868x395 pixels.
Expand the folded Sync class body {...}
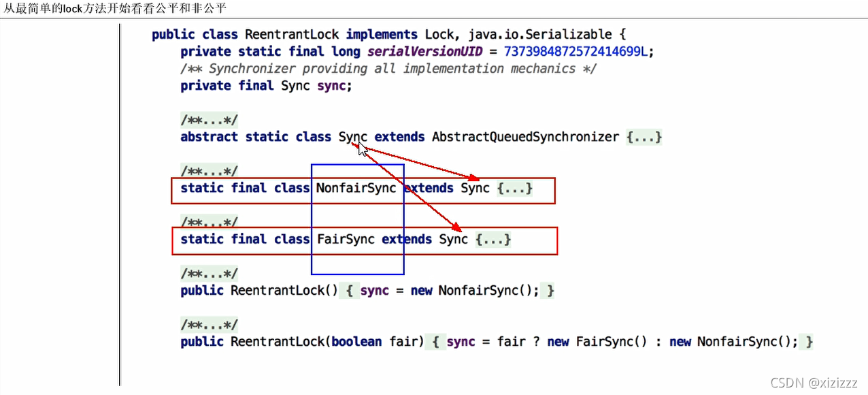click(x=644, y=137)
